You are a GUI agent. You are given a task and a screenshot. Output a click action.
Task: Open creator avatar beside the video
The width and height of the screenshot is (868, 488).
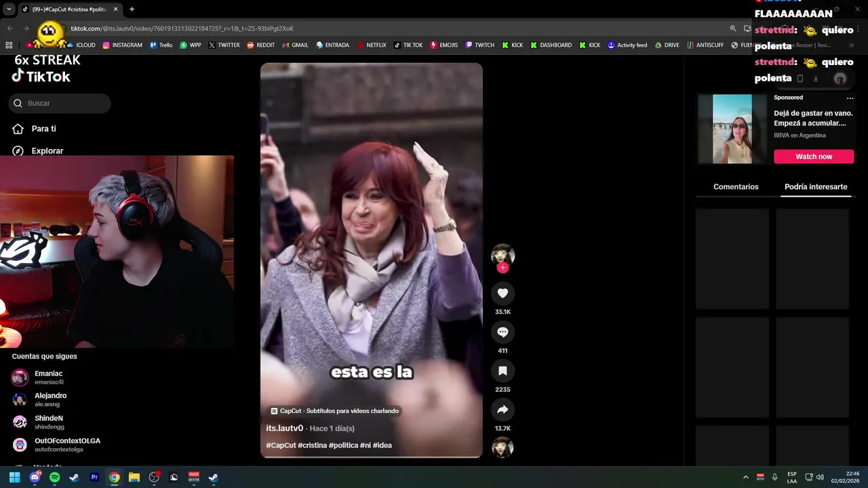tap(502, 255)
